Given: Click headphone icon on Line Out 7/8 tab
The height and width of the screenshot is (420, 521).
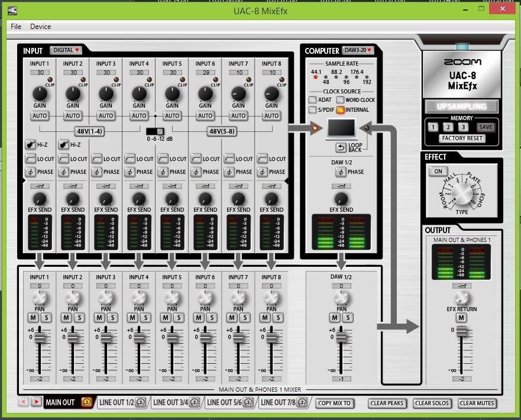Looking at the screenshot, I should (302, 402).
